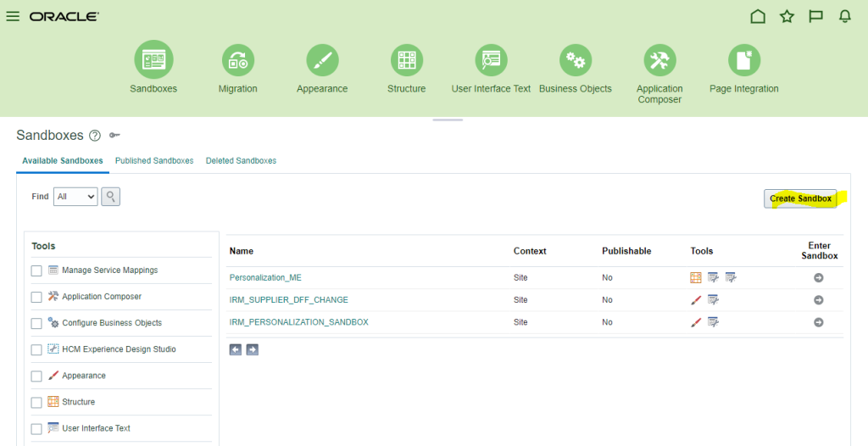Enter IRM_PERSONALIZATION_SANDBOX via arrow icon
Viewport: 868px width, 446px height.
[818, 322]
